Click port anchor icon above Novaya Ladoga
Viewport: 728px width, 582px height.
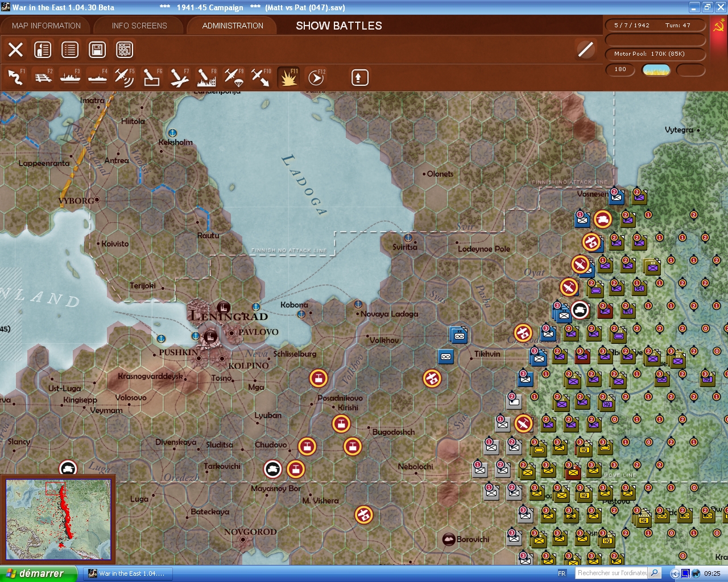358,304
